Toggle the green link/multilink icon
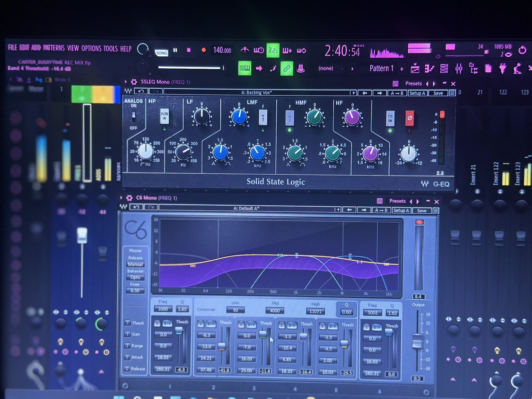 [x=286, y=68]
